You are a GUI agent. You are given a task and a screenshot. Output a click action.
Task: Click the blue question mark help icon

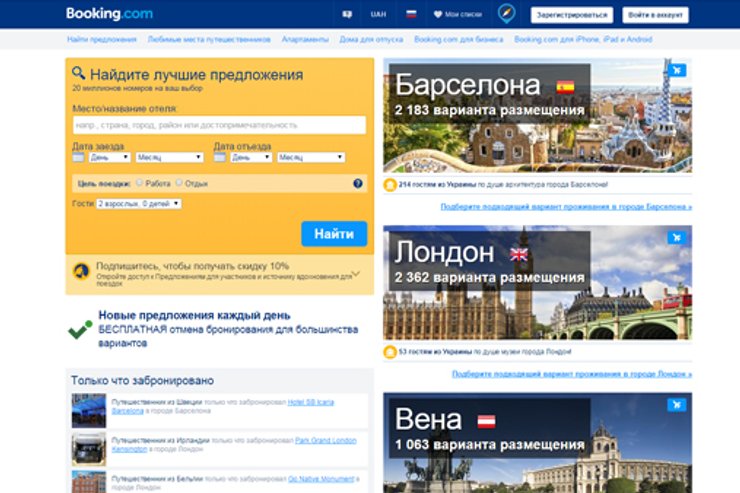(358, 184)
